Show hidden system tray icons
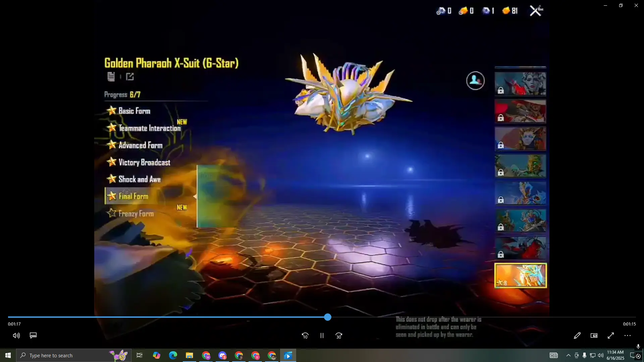 568,355
